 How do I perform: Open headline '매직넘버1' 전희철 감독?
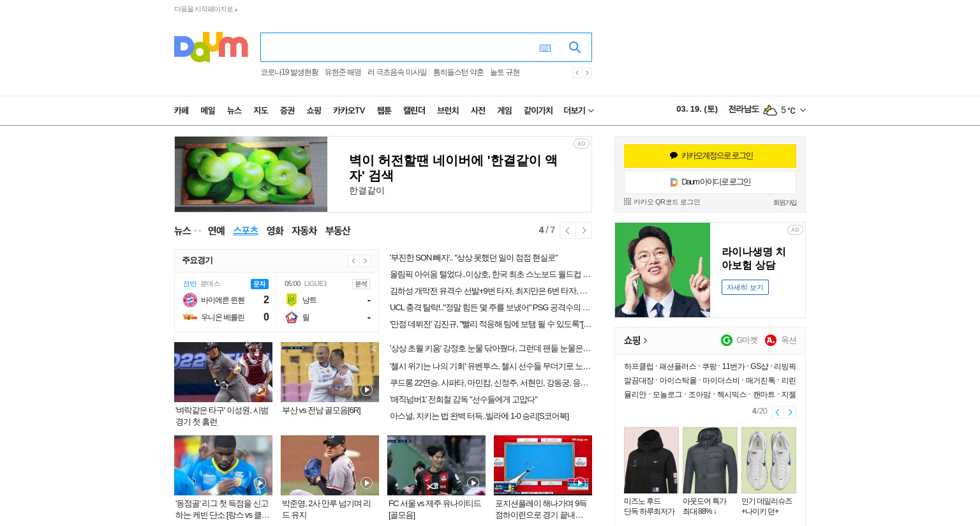tap(464, 400)
